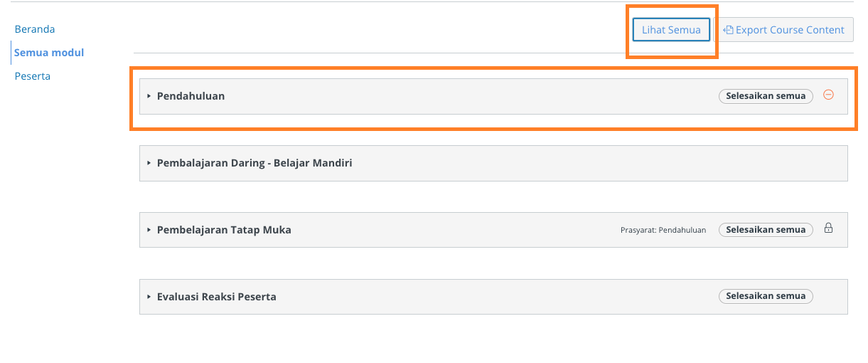Click Selesaikan semua on Evaluasi Reaksi Peserta
Image resolution: width=868 pixels, height=363 pixels.
(x=766, y=296)
